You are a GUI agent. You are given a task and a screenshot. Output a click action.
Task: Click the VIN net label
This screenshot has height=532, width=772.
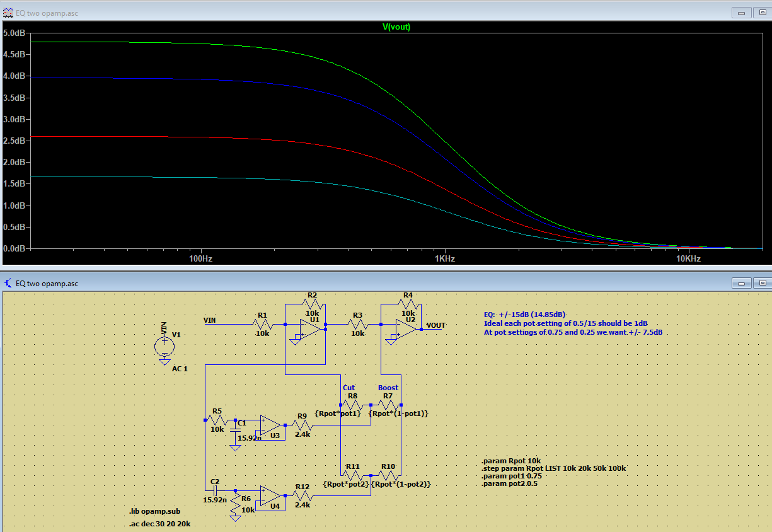(210, 321)
